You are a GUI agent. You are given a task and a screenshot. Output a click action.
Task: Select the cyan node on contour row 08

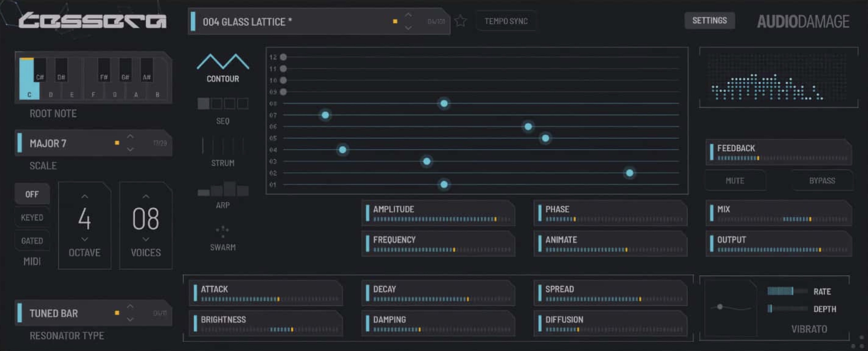[x=444, y=103]
